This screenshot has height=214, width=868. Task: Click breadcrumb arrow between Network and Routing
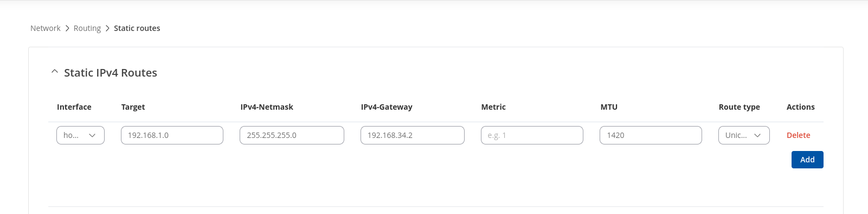click(67, 28)
